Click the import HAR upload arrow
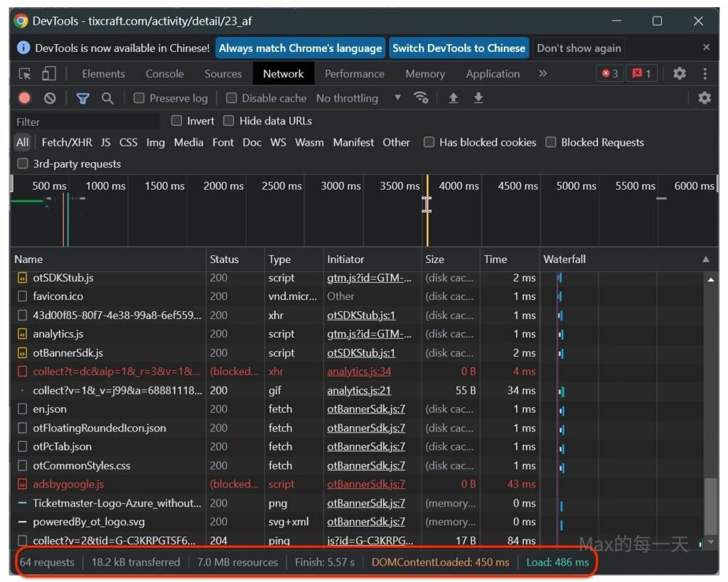This screenshot has width=728, height=582. click(x=453, y=98)
